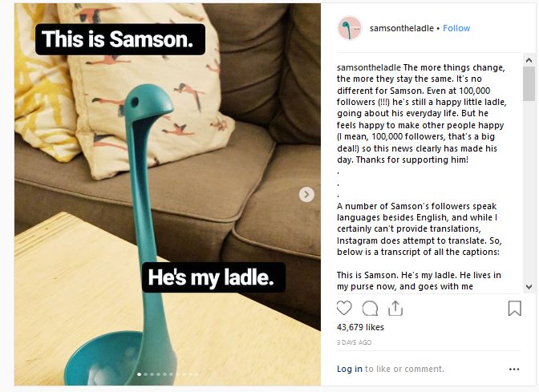Click the scroll down arrow of the caption

tap(529, 286)
